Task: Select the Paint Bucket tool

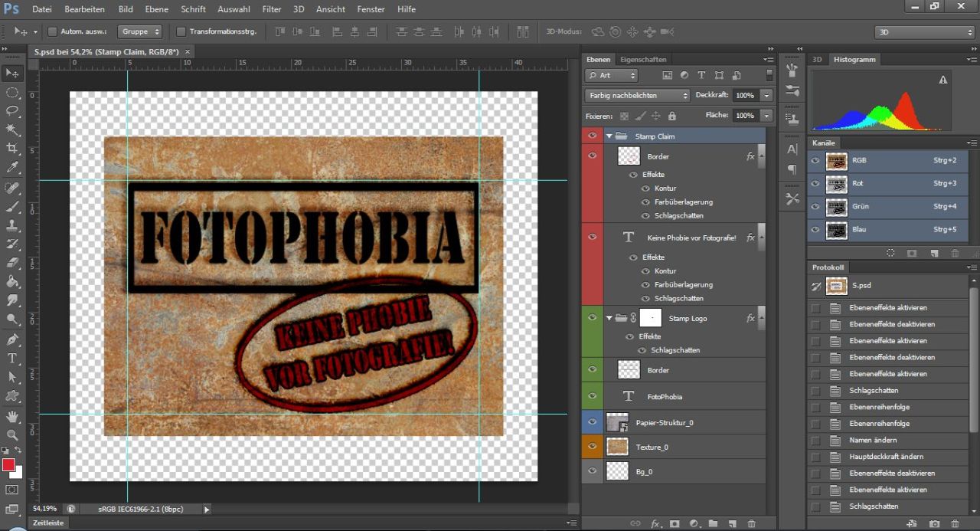Action: point(13,281)
